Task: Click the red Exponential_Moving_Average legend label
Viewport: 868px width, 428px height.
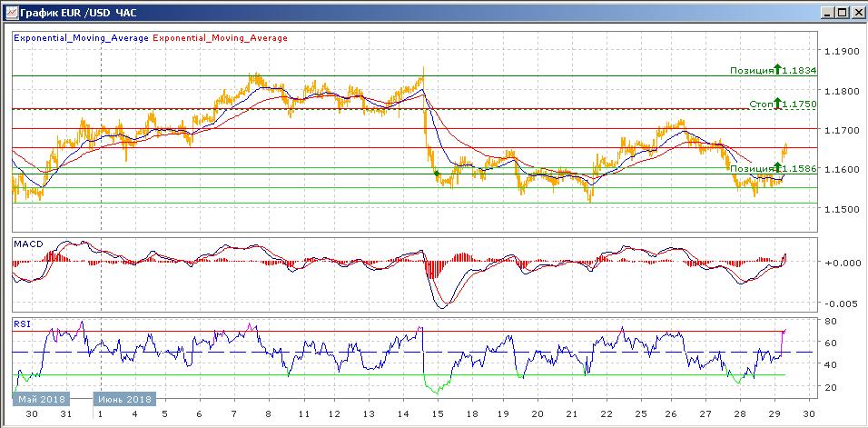Action: pos(220,38)
